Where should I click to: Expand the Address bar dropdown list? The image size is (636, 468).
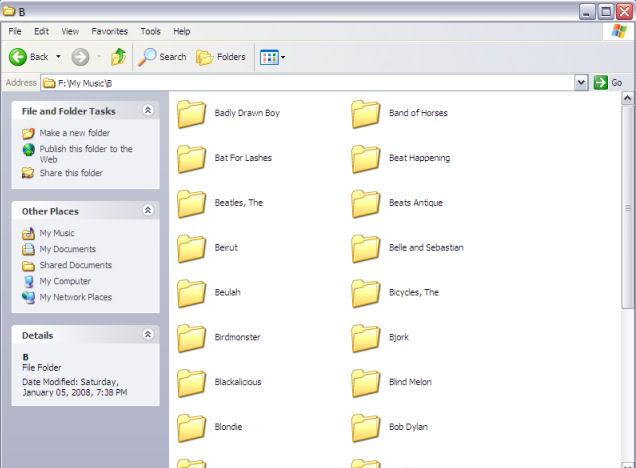coord(581,83)
